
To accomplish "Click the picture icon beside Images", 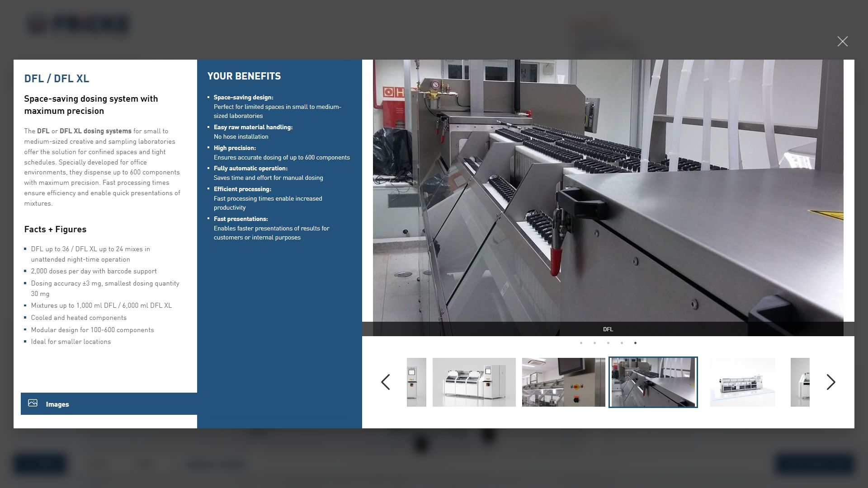I will [x=33, y=403].
